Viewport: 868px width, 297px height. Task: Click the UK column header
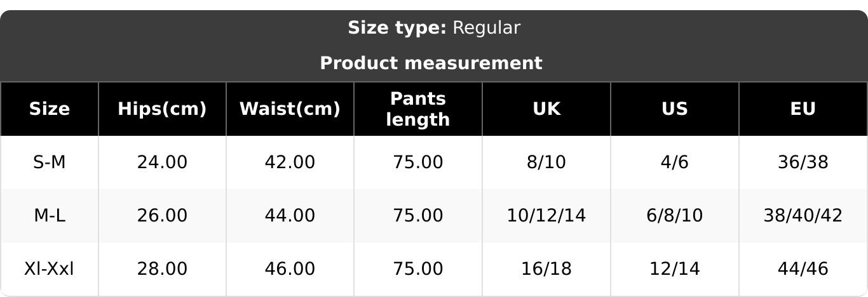pyautogui.click(x=546, y=109)
